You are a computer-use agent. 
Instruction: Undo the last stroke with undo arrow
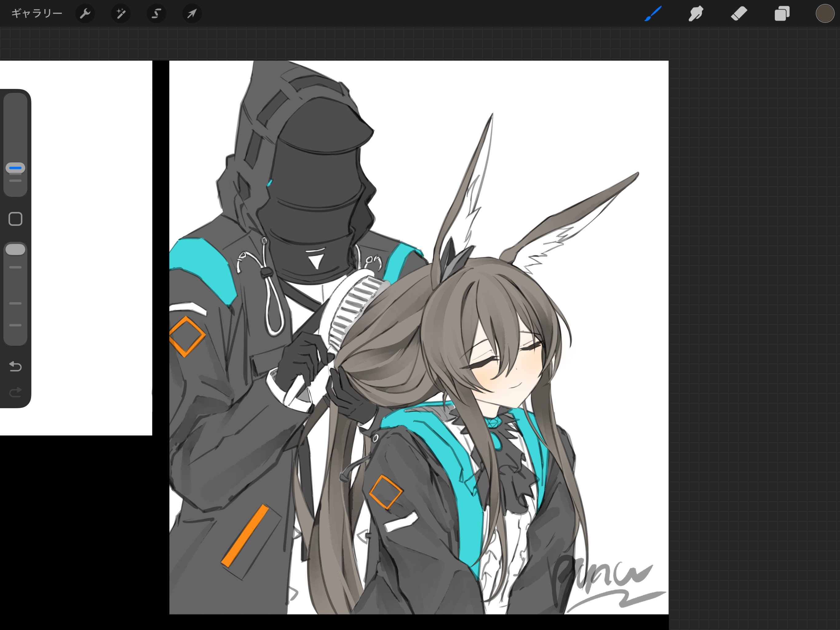15,366
